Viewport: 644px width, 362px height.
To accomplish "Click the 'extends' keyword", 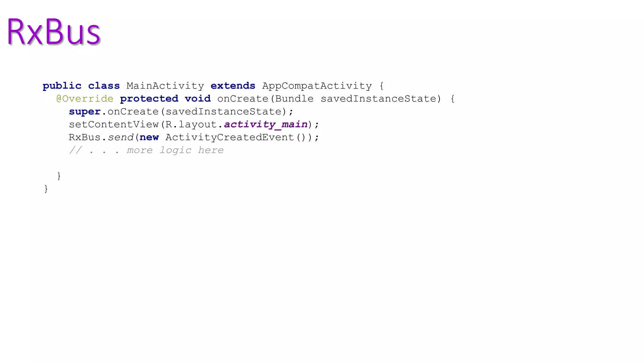I will 233,86.
